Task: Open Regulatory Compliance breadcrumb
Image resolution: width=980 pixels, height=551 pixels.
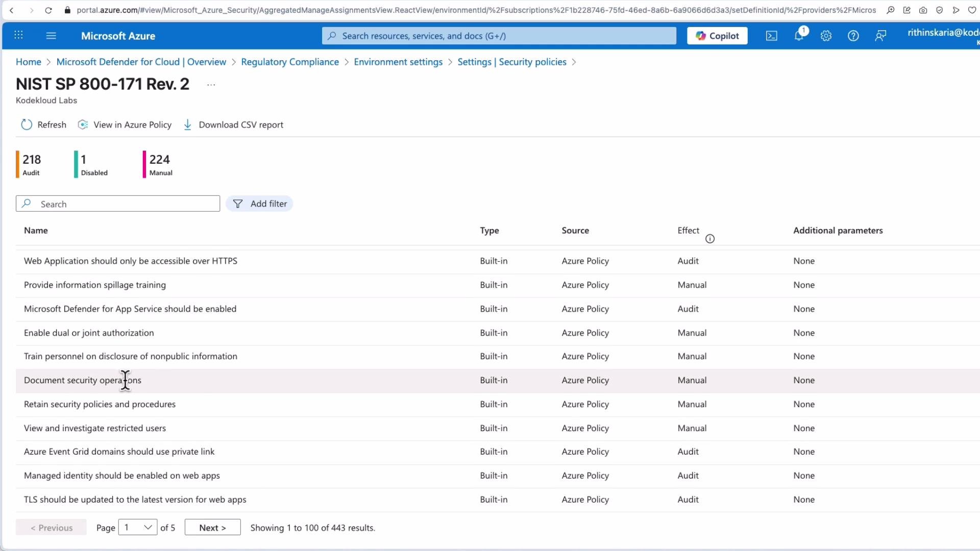Action: (290, 62)
